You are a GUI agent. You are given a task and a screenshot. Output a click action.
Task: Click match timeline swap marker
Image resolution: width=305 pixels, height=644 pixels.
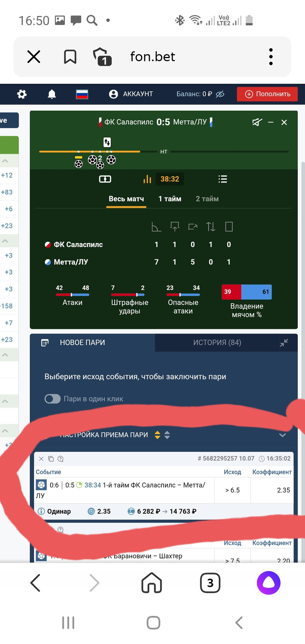(x=107, y=142)
